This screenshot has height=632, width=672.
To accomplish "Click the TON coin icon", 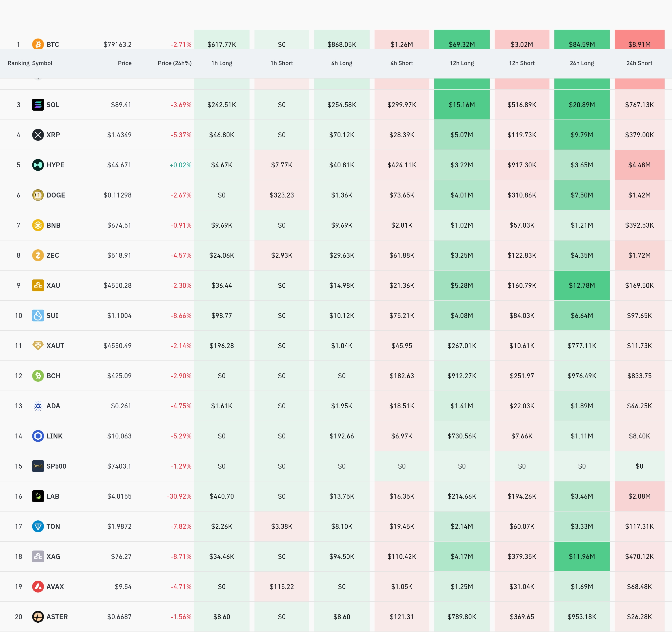I will (x=38, y=526).
